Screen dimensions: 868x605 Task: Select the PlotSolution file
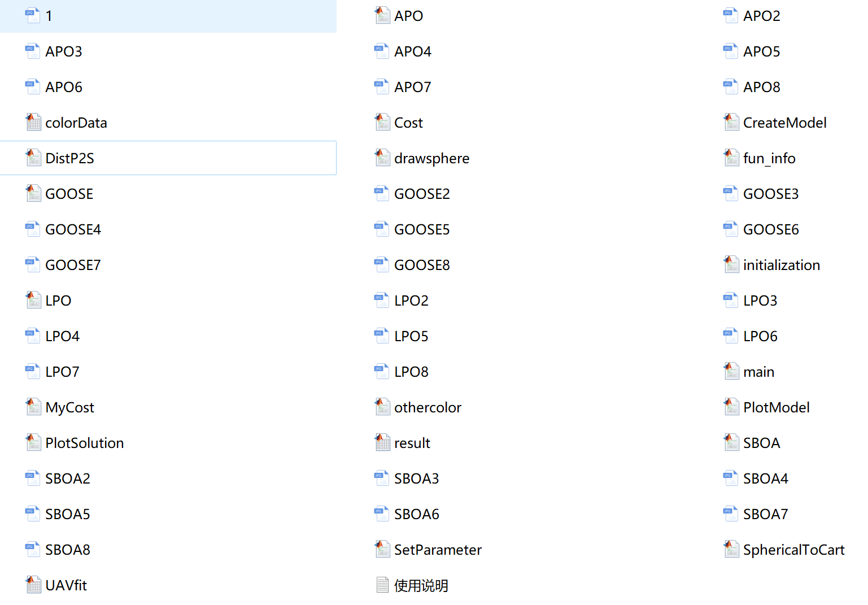pos(84,443)
